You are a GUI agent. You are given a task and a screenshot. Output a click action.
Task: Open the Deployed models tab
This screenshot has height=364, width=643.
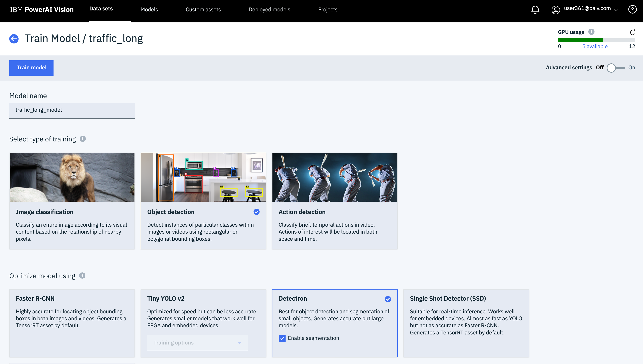[x=269, y=9]
